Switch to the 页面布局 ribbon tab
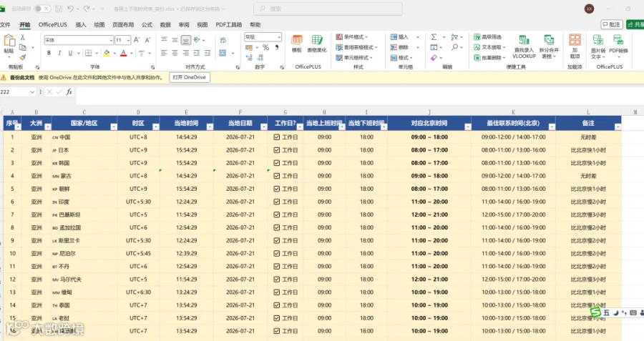Screen dimensions: 644x341 click(123, 24)
